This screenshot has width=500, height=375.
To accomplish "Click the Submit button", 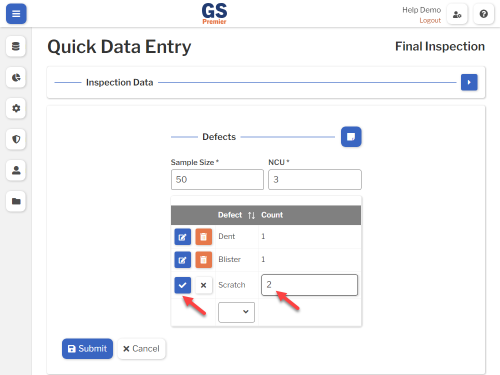I will pyautogui.click(x=87, y=349).
